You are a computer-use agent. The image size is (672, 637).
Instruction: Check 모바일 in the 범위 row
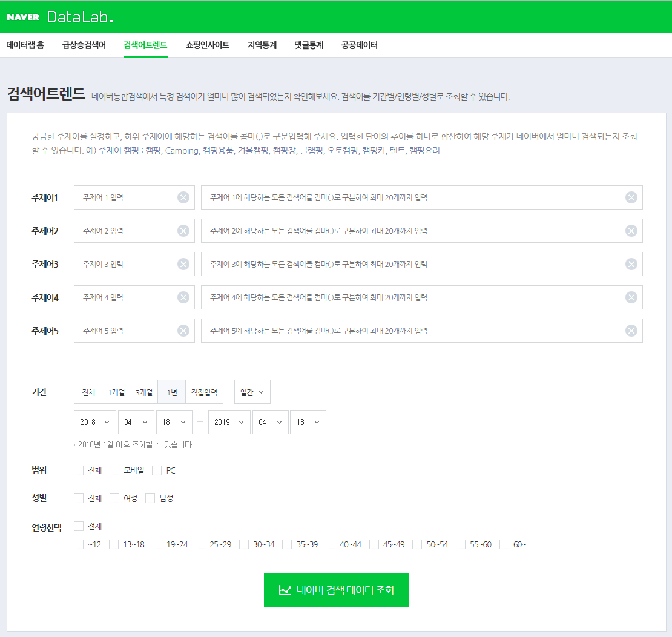coord(114,470)
